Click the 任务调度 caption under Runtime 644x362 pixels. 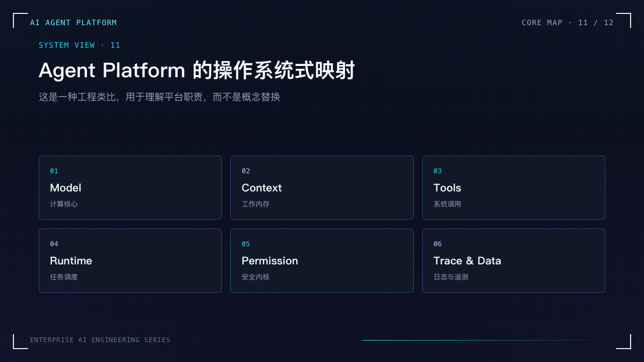[x=64, y=277]
